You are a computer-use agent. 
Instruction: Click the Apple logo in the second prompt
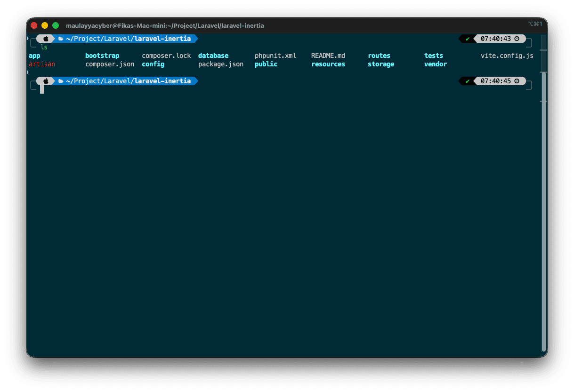(x=45, y=80)
